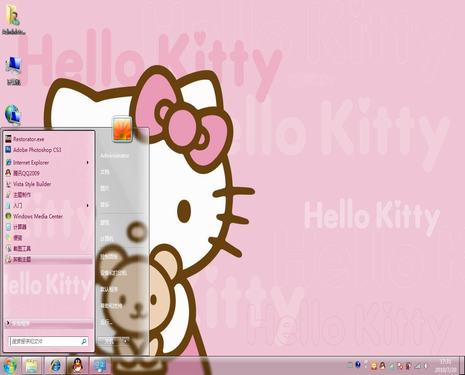Image resolution: width=465 pixels, height=375 pixels.
Task: Open QQ penguin taskbar icon
Action: point(78,366)
